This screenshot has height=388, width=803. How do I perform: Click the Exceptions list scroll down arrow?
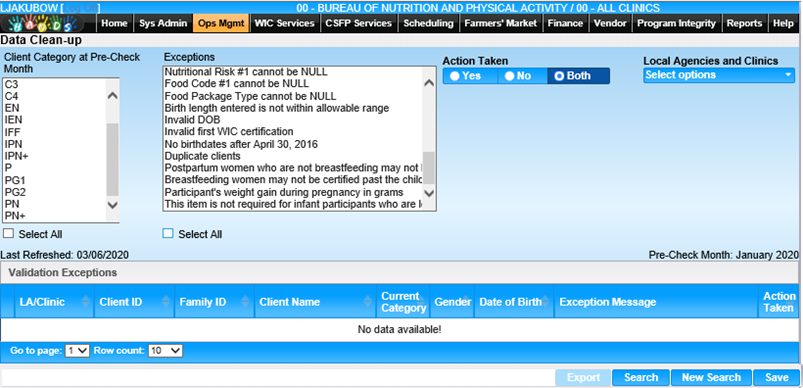(x=429, y=193)
